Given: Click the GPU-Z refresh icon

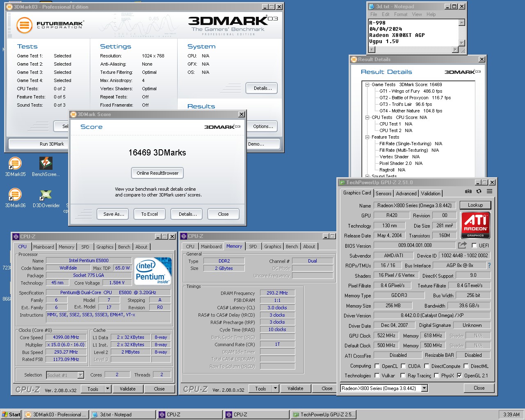Looking at the screenshot, I should point(479,192).
